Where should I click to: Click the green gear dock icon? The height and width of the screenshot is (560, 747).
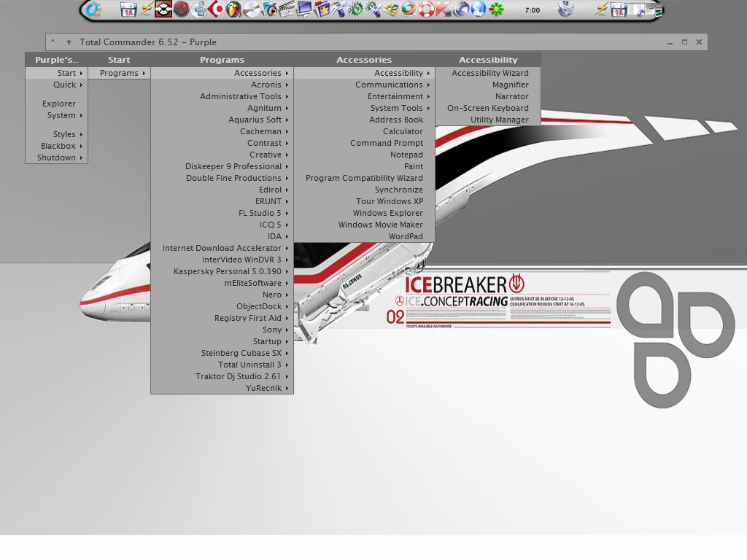coord(356,9)
